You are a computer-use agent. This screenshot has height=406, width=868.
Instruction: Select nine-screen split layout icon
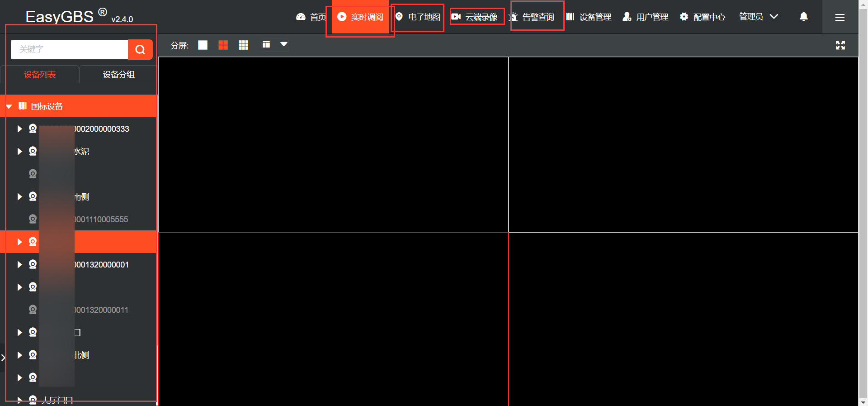tap(243, 45)
